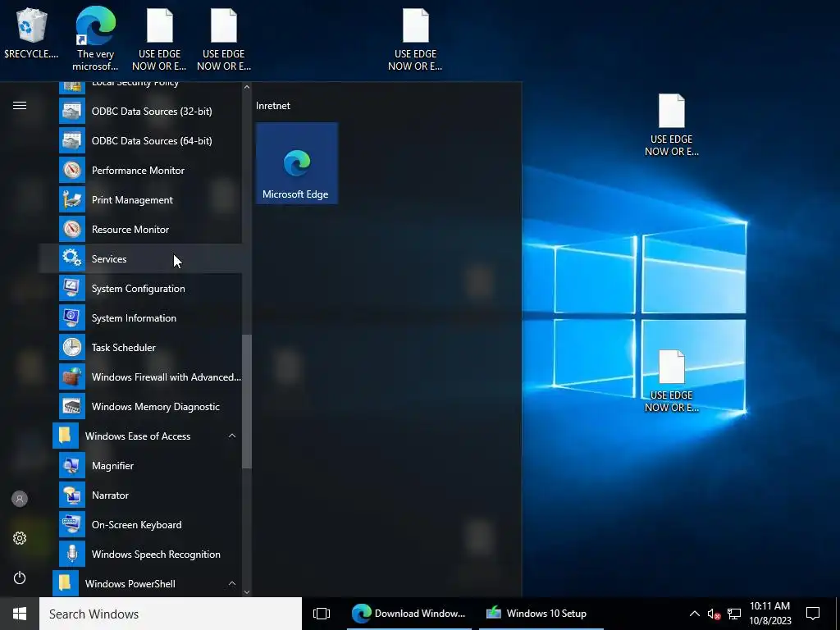Viewport: 840px width, 630px height.
Task: Switch to Windows 10 Setup taskbar window
Action: pos(541,614)
